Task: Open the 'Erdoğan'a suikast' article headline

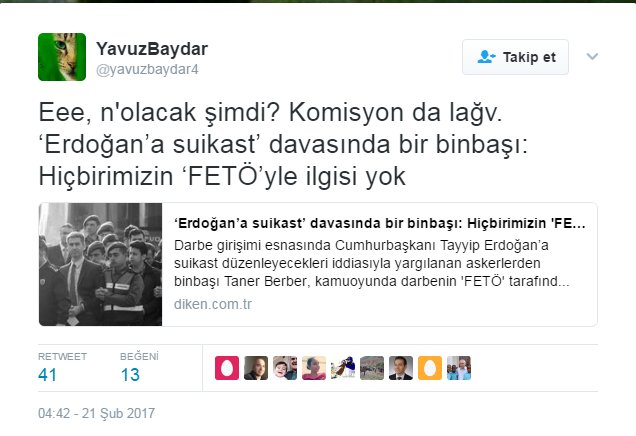Action: (x=380, y=223)
